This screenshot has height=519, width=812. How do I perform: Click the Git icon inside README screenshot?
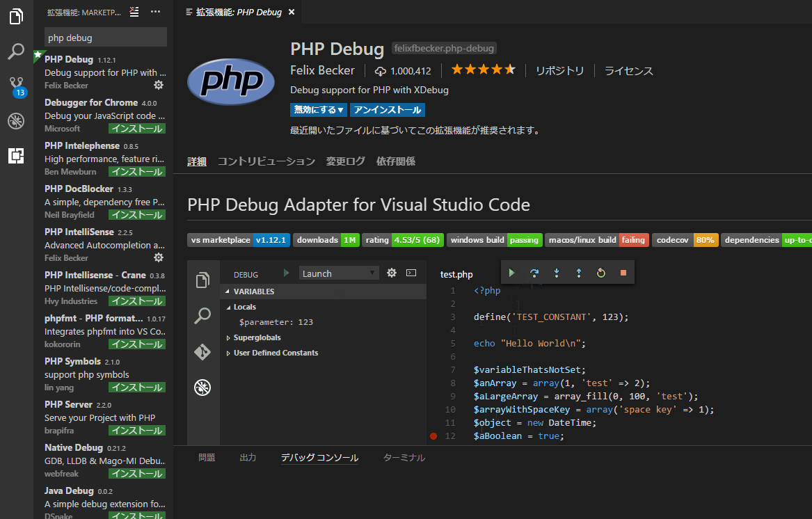[x=202, y=352]
